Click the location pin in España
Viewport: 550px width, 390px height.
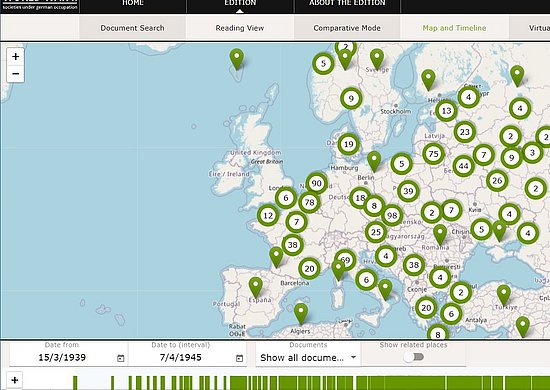[256, 287]
